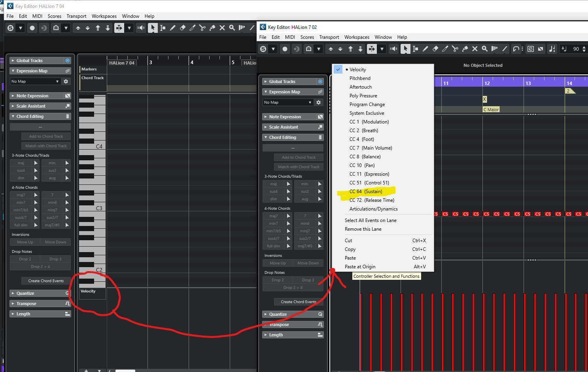Select the Mute X tool in HALion 7 04 toolbar
Screen dimensions: 588x372
tap(222, 28)
